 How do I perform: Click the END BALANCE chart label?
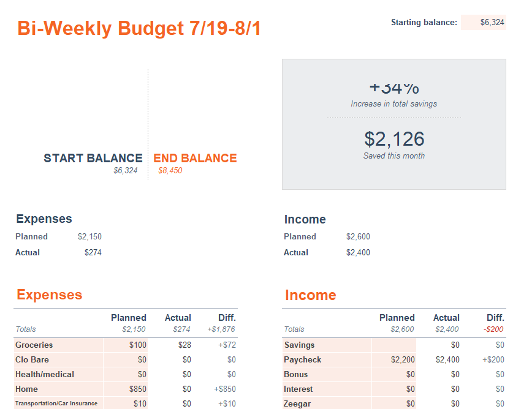point(195,158)
